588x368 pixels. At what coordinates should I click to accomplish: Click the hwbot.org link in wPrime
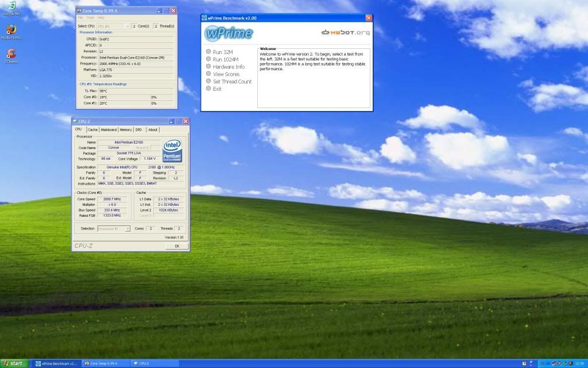click(345, 32)
